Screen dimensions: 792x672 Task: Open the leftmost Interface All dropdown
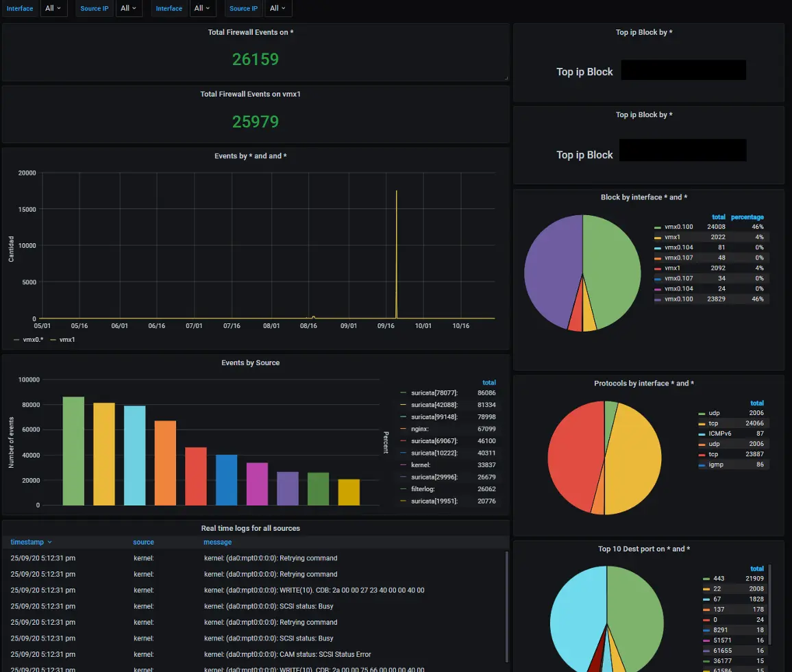(x=53, y=8)
